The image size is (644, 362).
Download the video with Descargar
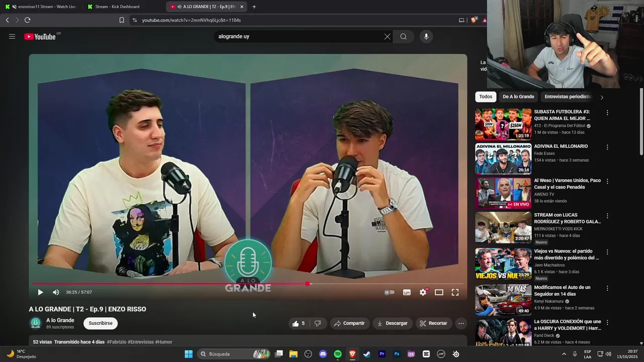coord(392,323)
